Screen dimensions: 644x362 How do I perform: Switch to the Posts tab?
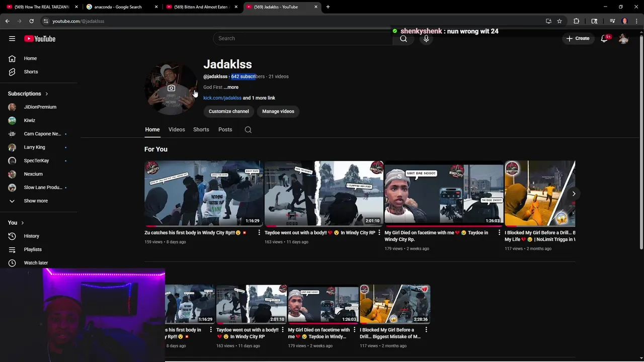225,130
